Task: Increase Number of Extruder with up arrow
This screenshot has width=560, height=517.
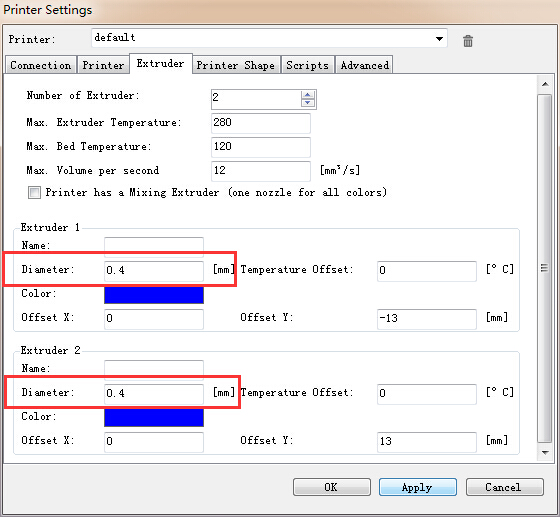Action: point(308,95)
